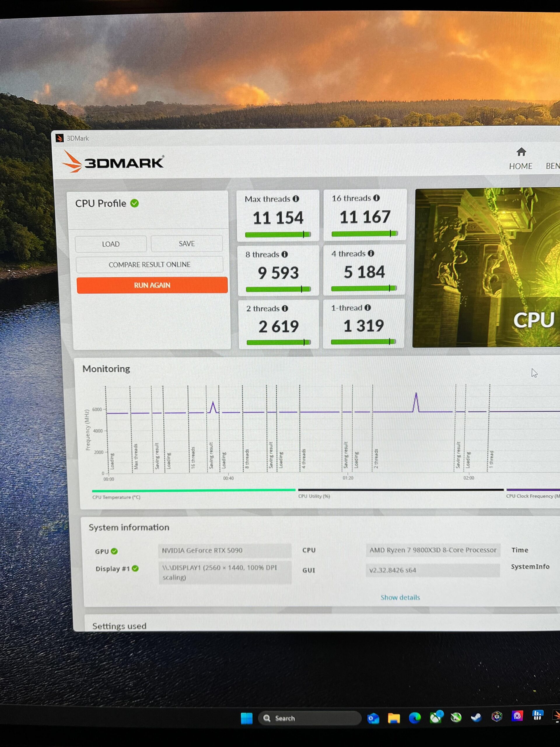Click the CPU Profile green check icon

click(134, 203)
